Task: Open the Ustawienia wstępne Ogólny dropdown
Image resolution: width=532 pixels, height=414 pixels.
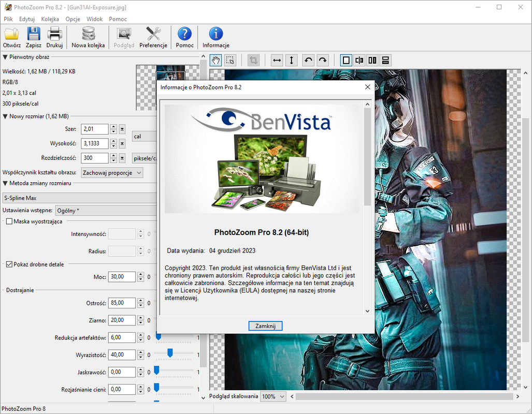Action: 106,210
